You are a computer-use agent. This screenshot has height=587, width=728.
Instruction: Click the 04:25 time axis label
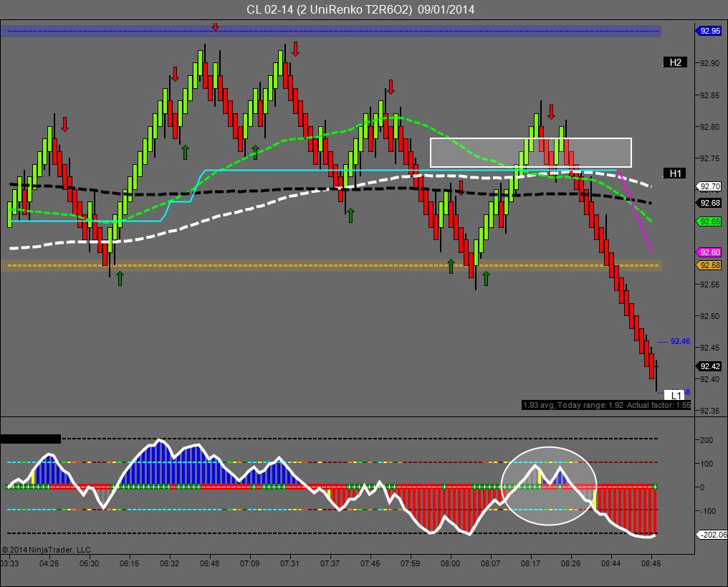49,563
